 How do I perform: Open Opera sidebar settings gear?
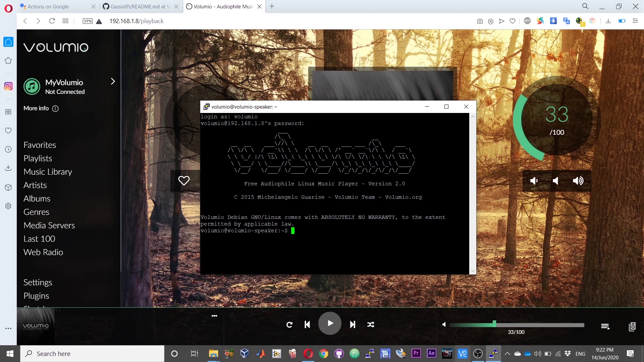pyautogui.click(x=8, y=206)
